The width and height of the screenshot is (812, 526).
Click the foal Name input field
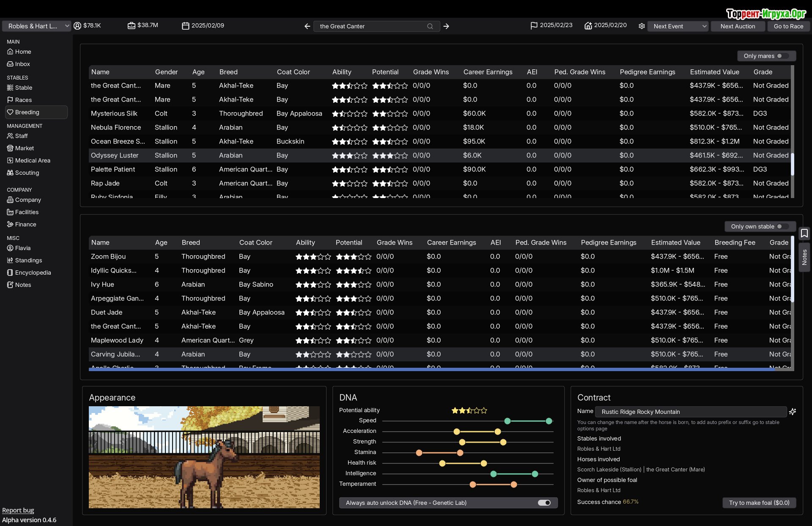[690, 412]
